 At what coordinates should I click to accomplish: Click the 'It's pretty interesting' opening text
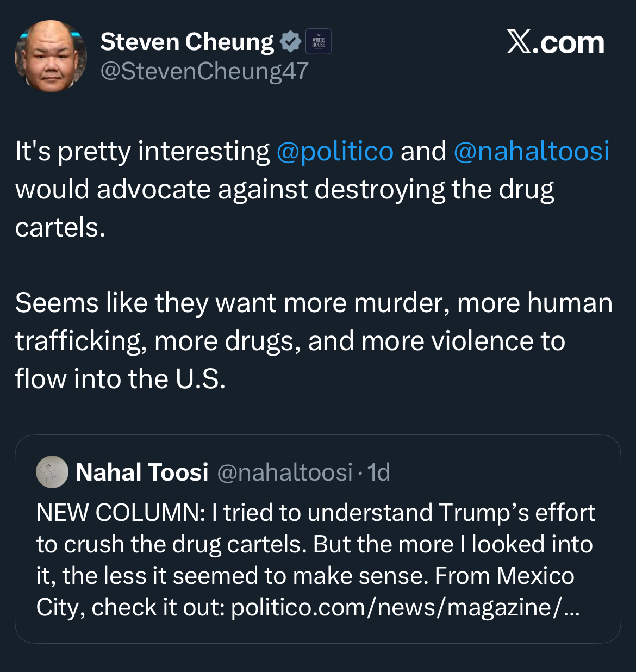(142, 151)
